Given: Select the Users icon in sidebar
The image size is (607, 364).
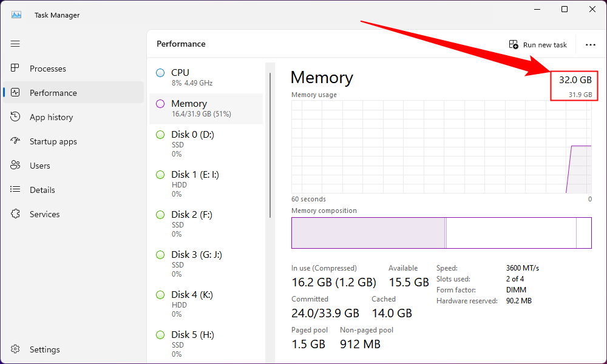Looking at the screenshot, I should click(15, 166).
